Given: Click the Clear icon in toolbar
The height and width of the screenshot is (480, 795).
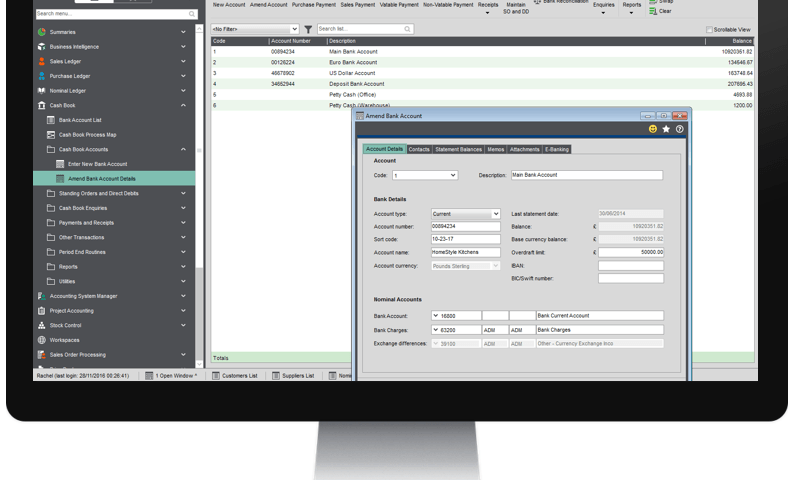Looking at the screenshot, I should tap(653, 11).
